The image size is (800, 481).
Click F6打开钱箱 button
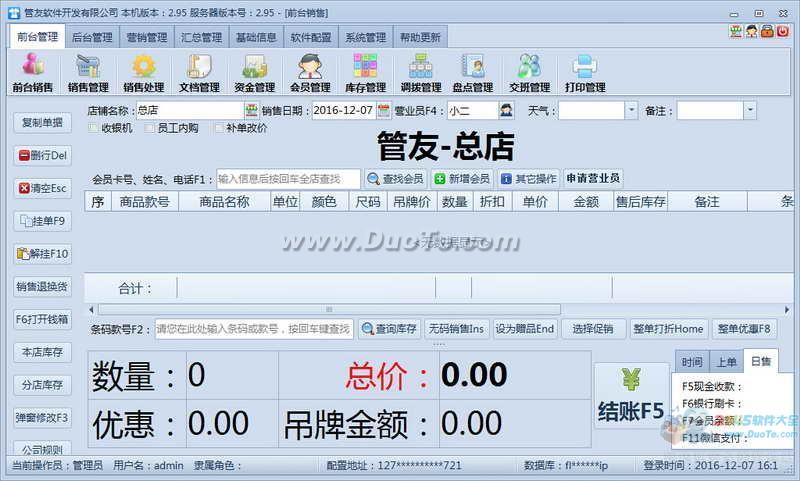tap(42, 319)
